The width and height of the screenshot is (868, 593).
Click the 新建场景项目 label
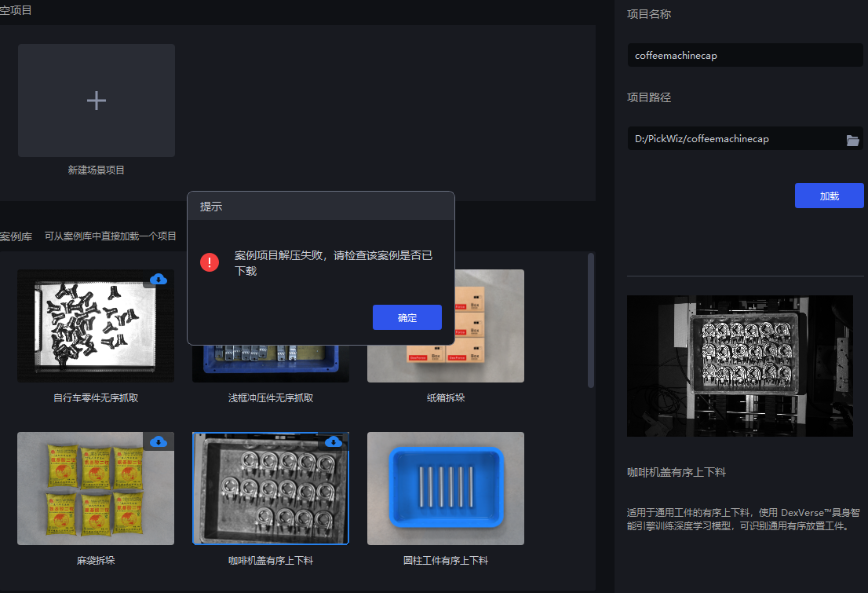[x=96, y=169]
